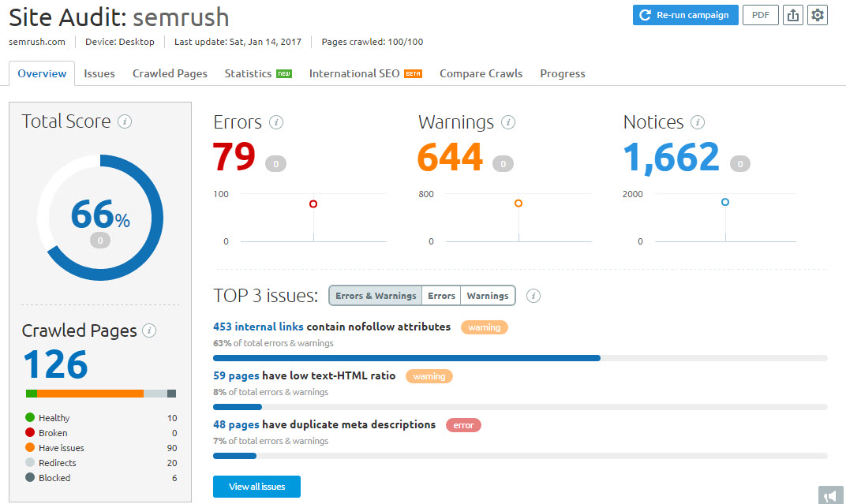846x504 pixels.
Task: Click the Have issues legend label
Action: 62,447
